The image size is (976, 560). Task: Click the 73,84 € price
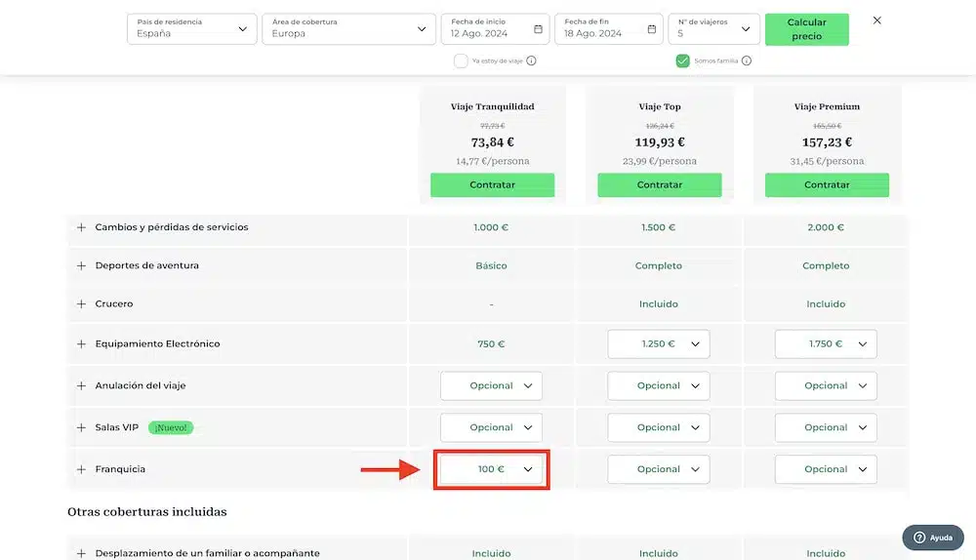pos(492,142)
